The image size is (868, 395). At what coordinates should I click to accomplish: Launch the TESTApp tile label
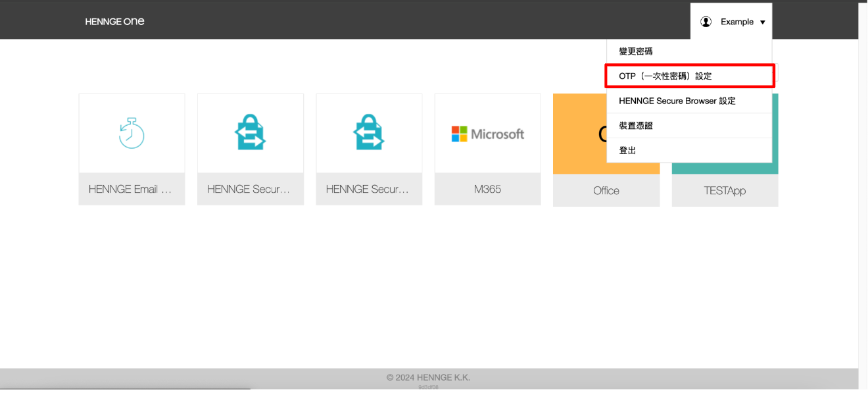[725, 190]
